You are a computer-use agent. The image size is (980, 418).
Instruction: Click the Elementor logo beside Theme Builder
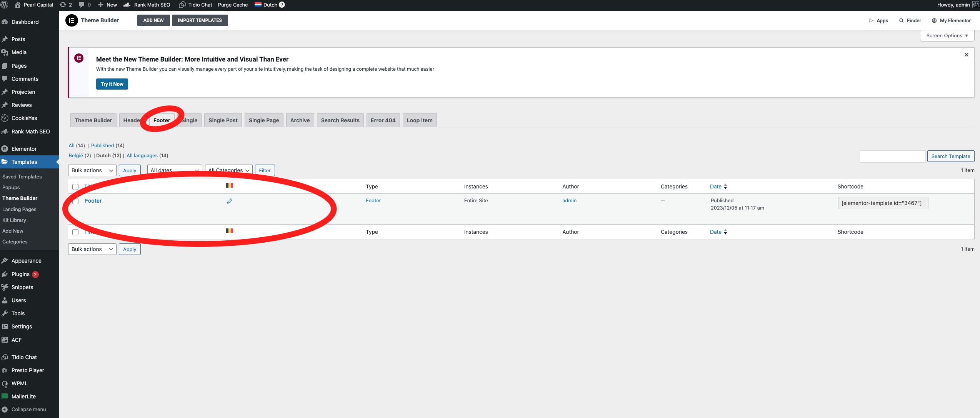click(72, 20)
